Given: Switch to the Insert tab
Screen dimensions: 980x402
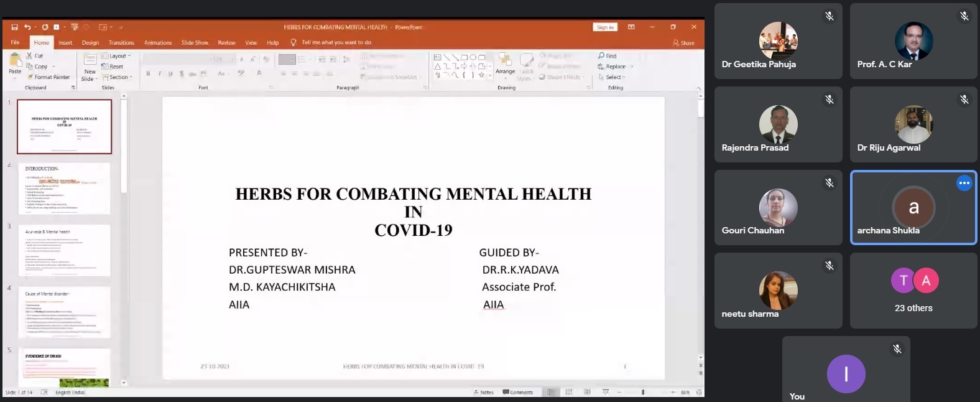Looking at the screenshot, I should tap(65, 42).
